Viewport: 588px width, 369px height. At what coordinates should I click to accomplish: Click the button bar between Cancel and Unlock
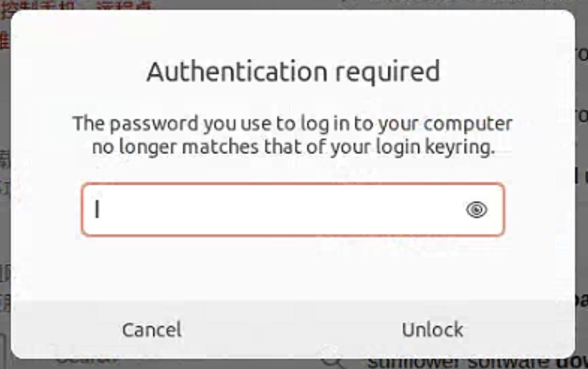292,330
